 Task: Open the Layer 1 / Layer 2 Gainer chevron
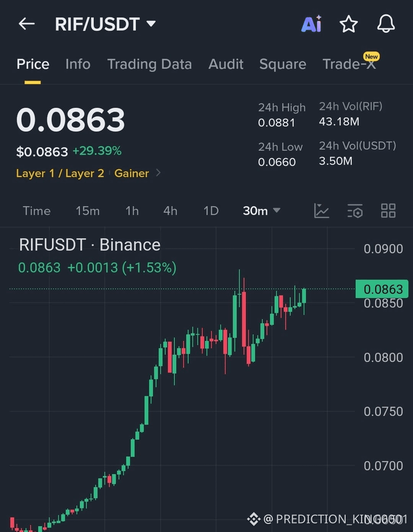(x=158, y=173)
